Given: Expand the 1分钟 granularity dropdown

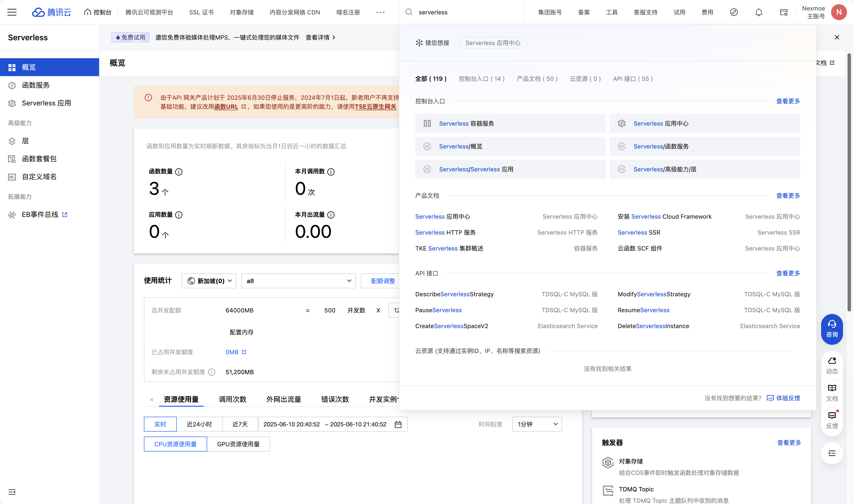Looking at the screenshot, I should pyautogui.click(x=537, y=424).
